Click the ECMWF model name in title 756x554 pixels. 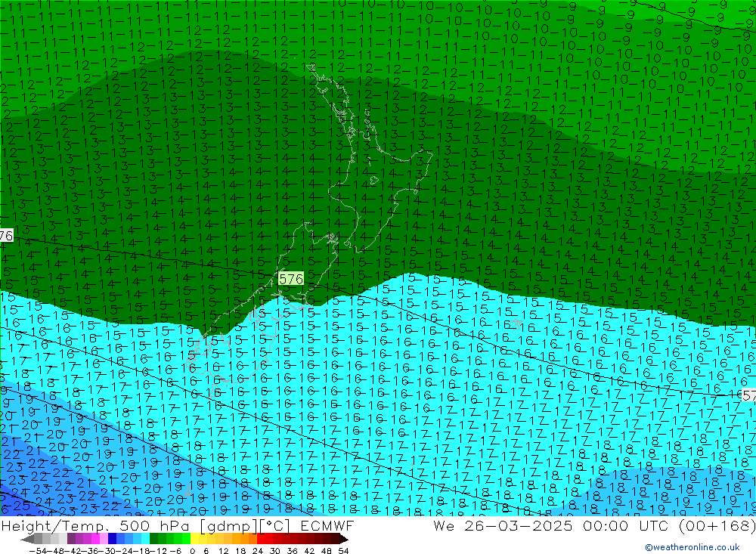[x=327, y=525]
